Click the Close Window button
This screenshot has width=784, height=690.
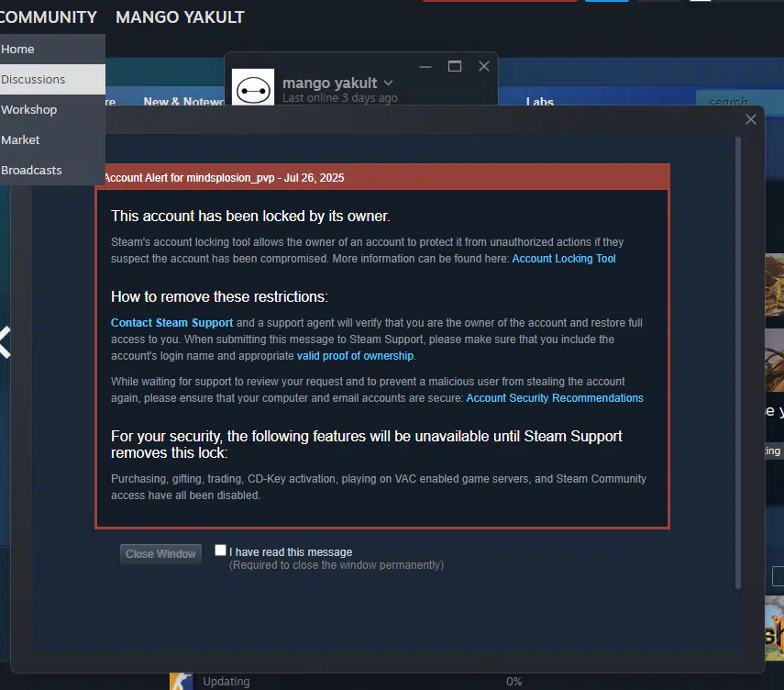coord(160,554)
